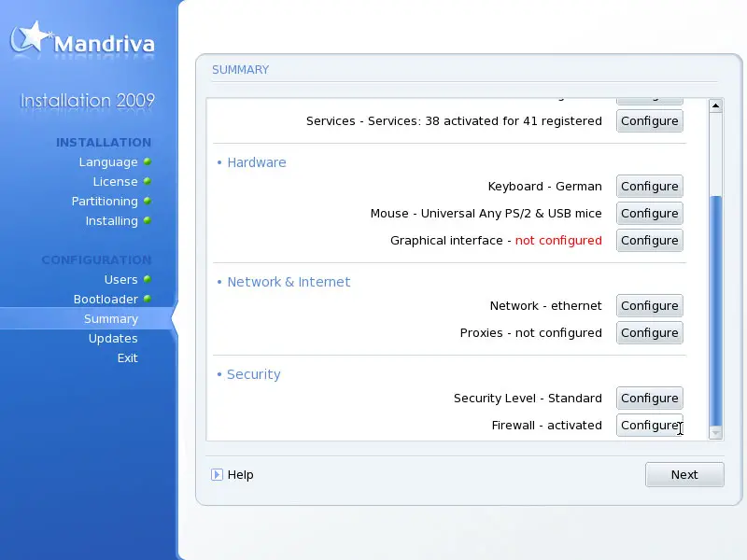This screenshot has width=747, height=560.
Task: Configure the Proxies setting
Action: [x=650, y=333]
